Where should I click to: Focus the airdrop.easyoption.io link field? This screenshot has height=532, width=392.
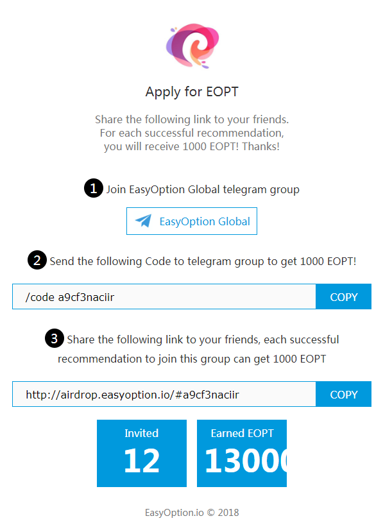(x=164, y=394)
